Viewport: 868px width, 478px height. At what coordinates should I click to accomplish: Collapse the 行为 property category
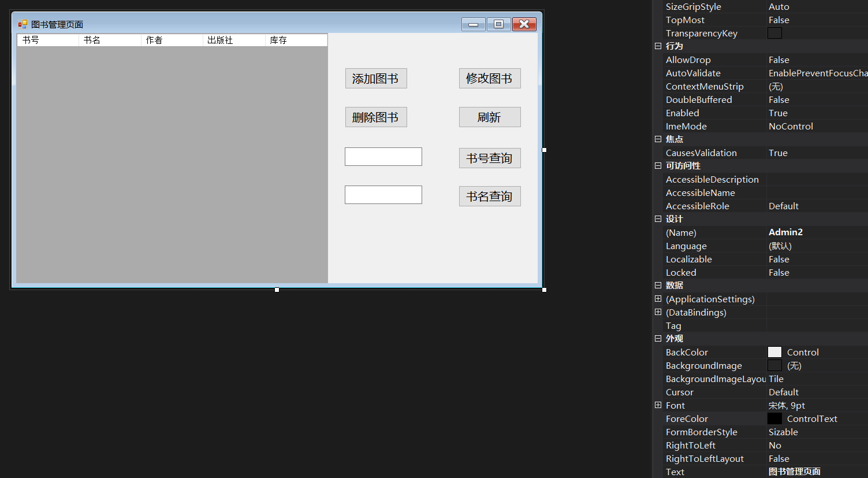coord(658,46)
